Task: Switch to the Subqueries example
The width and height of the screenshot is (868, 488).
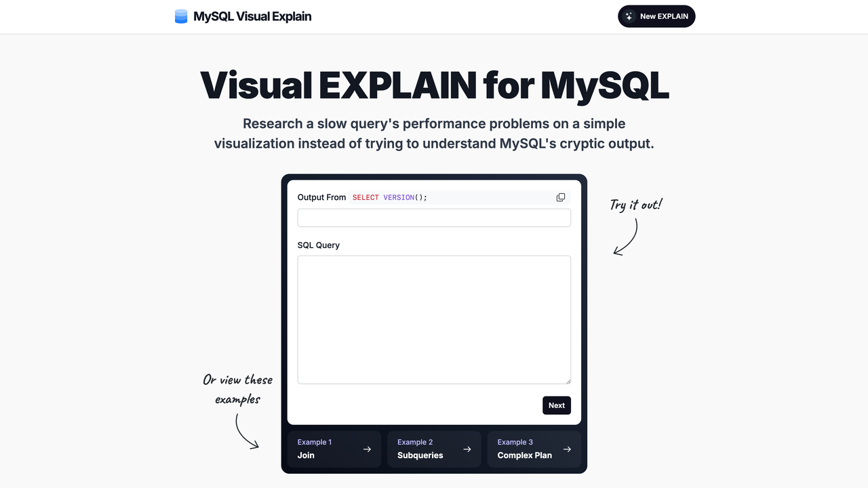Action: click(x=434, y=449)
